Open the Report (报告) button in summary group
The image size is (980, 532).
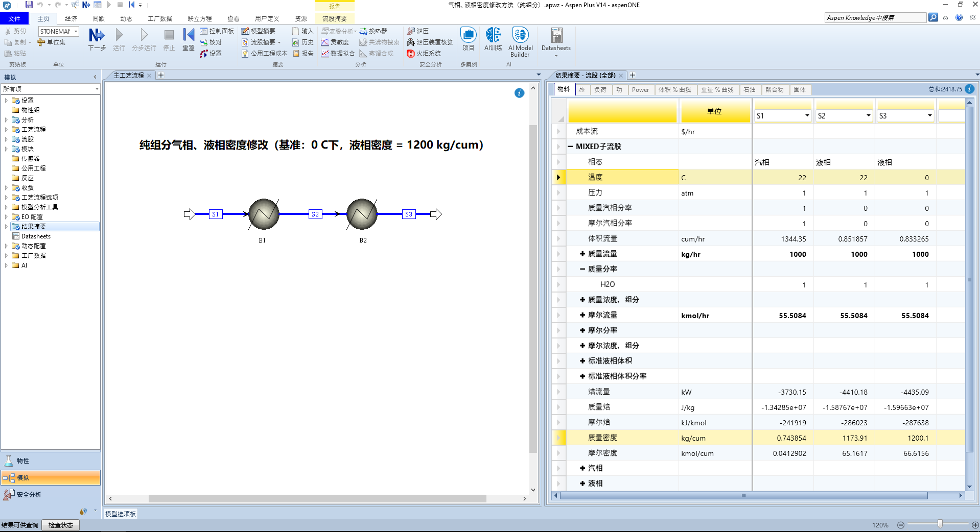click(302, 54)
